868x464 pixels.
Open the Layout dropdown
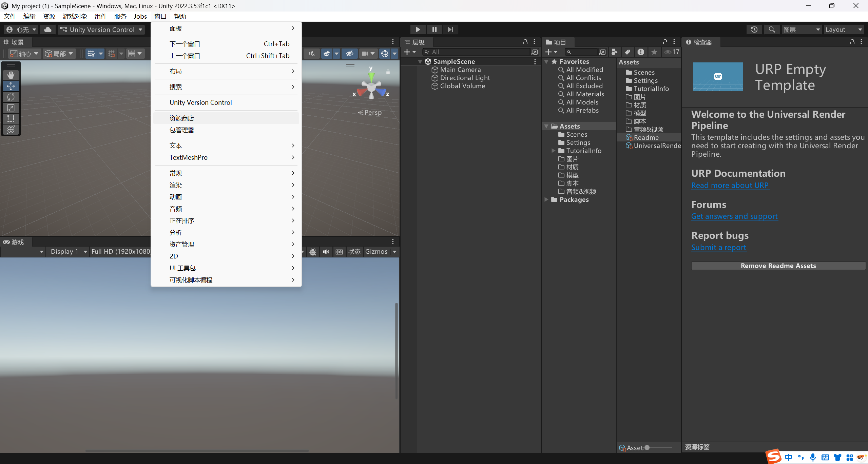[x=843, y=30]
